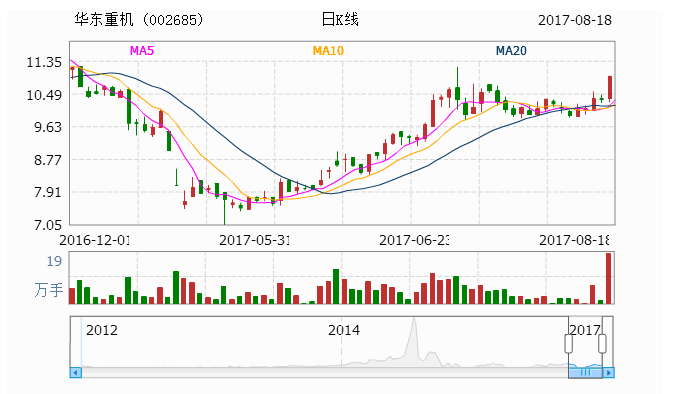Click the 11.35 price axis label
The image size is (679, 394).
44,62
